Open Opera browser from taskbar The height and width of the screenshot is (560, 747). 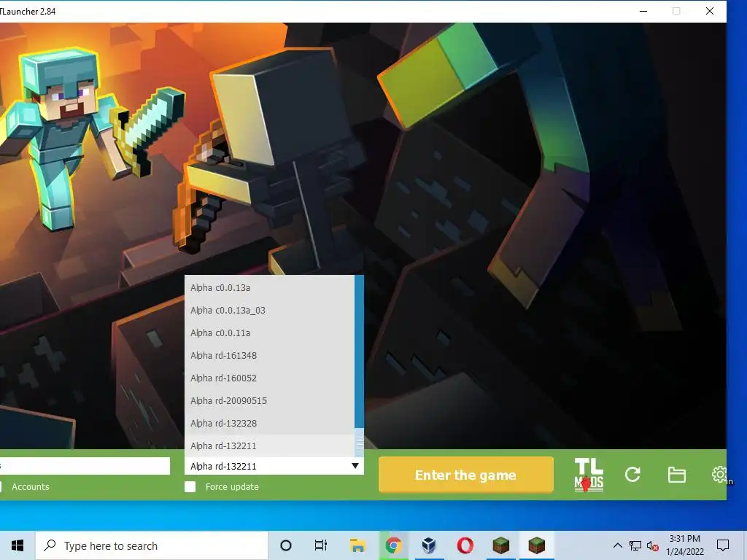465,545
